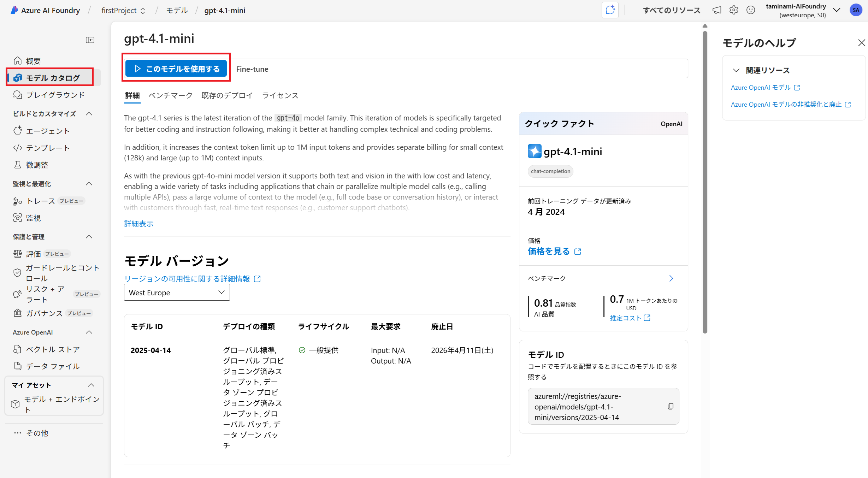The height and width of the screenshot is (478, 868).
Task: Collapse 保護と管理 section
Action: (89, 237)
